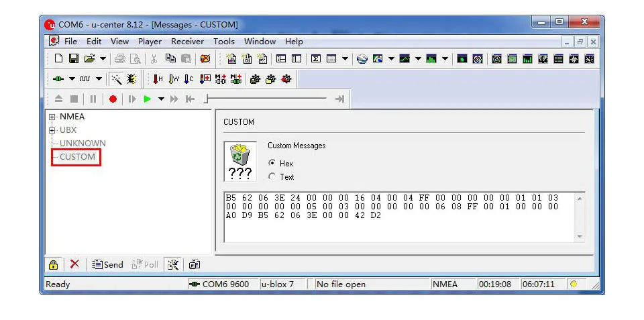The height and width of the screenshot is (320, 644).
Task: Expand the Map View dropdown arrow
Action: click(x=391, y=59)
